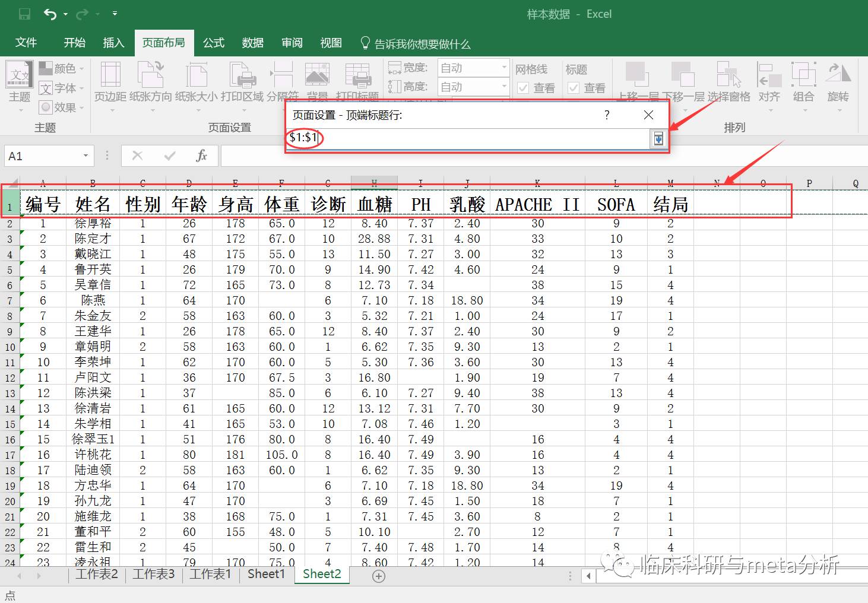Select the 页面布局 tab
The width and height of the screenshot is (868, 603).
(163, 43)
